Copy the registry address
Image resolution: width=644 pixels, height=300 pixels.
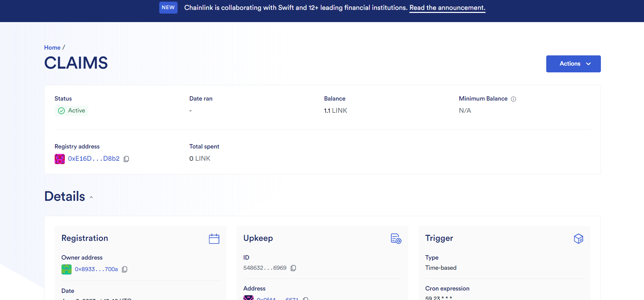pyautogui.click(x=126, y=159)
